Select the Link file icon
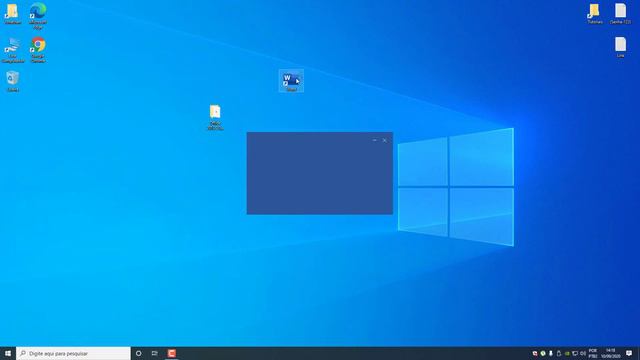Viewport: 640px width, 360px height. (620, 47)
